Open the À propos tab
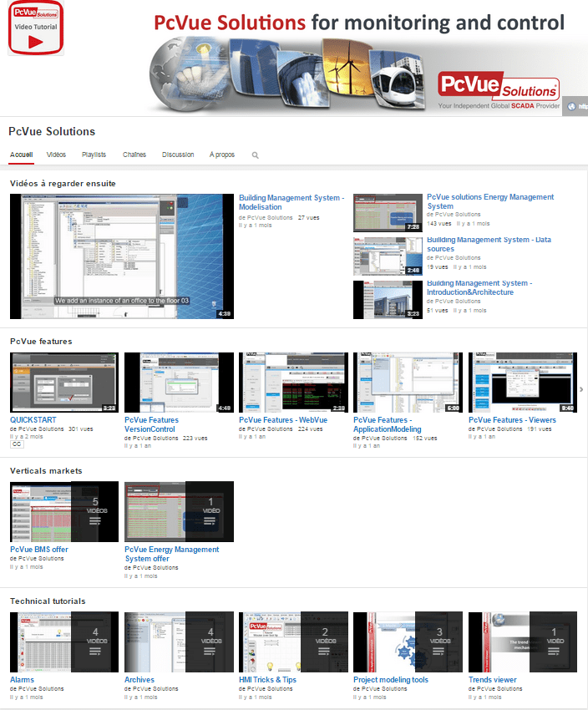 [x=222, y=155]
